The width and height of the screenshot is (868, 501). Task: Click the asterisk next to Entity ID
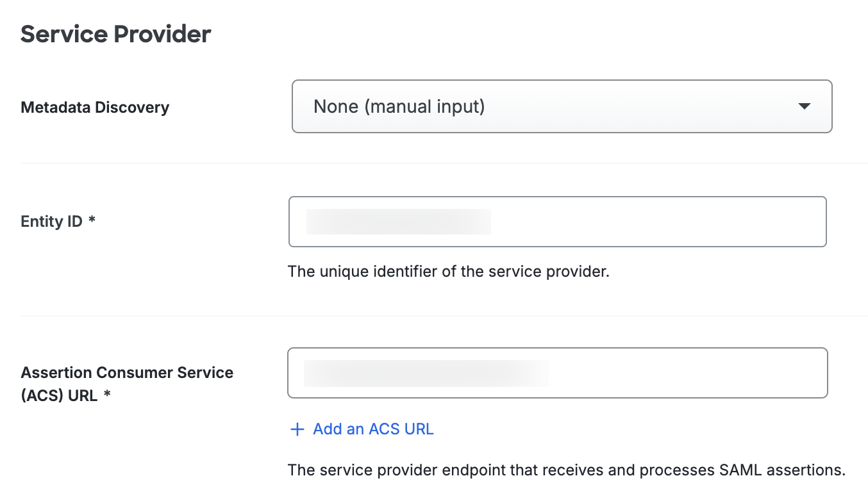point(92,221)
